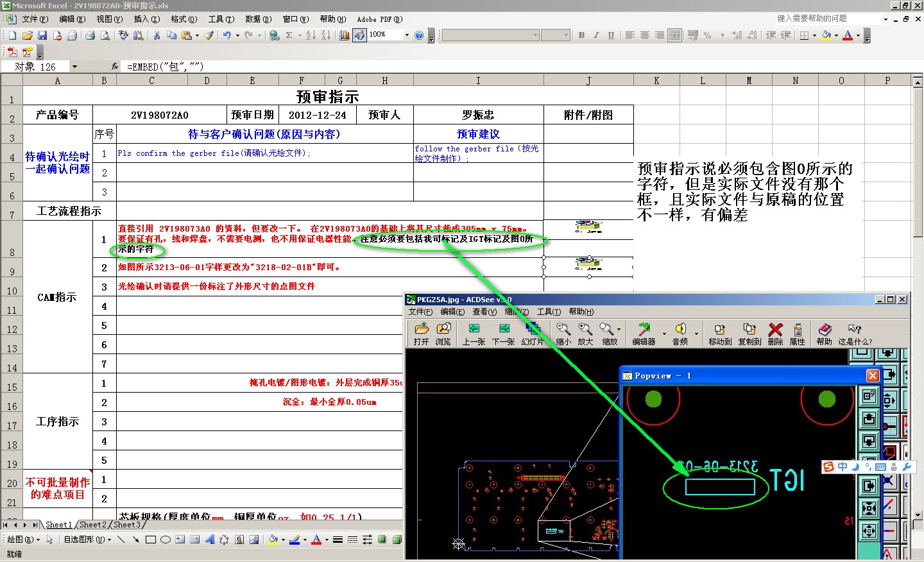924x562 pixels.
Task: Click the Insert Hyperlink globe icon
Action: click(275, 35)
